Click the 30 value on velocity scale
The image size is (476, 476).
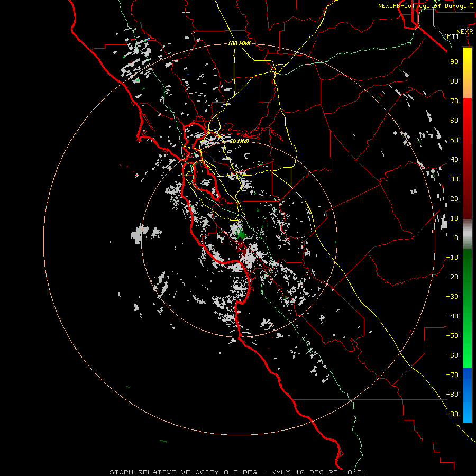(x=454, y=179)
